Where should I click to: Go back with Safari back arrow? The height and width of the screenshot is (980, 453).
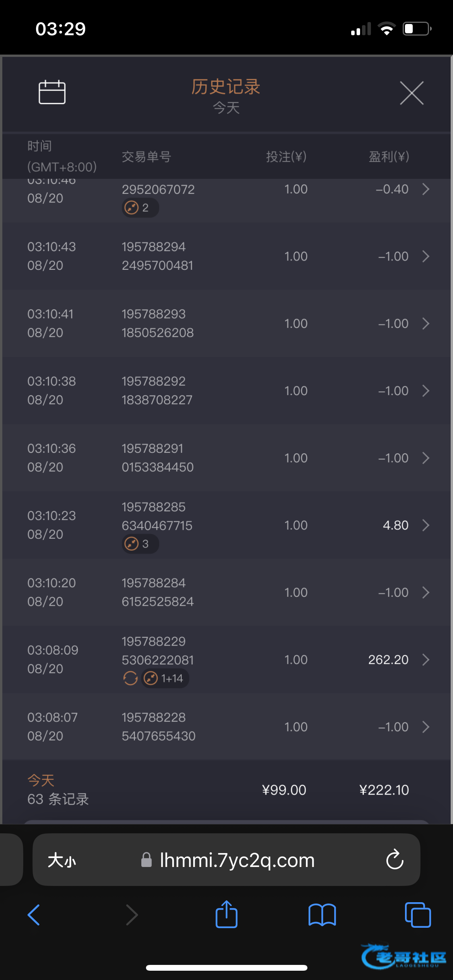pos(34,915)
